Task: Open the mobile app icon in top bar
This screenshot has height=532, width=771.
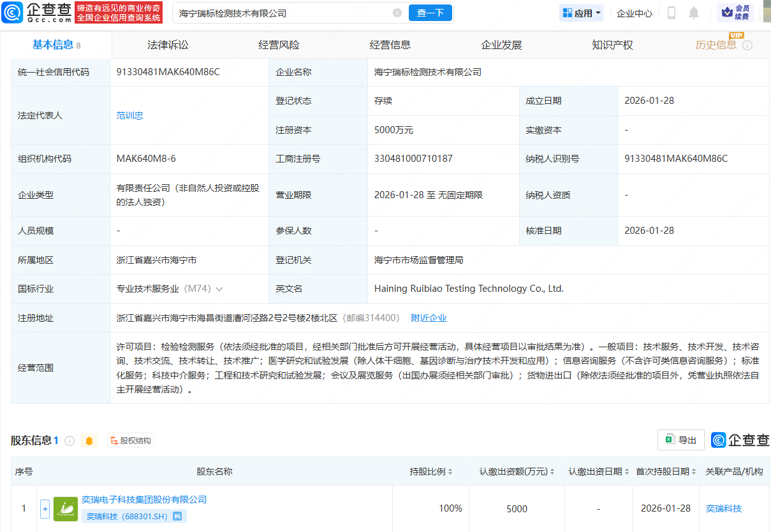Action: [x=671, y=13]
